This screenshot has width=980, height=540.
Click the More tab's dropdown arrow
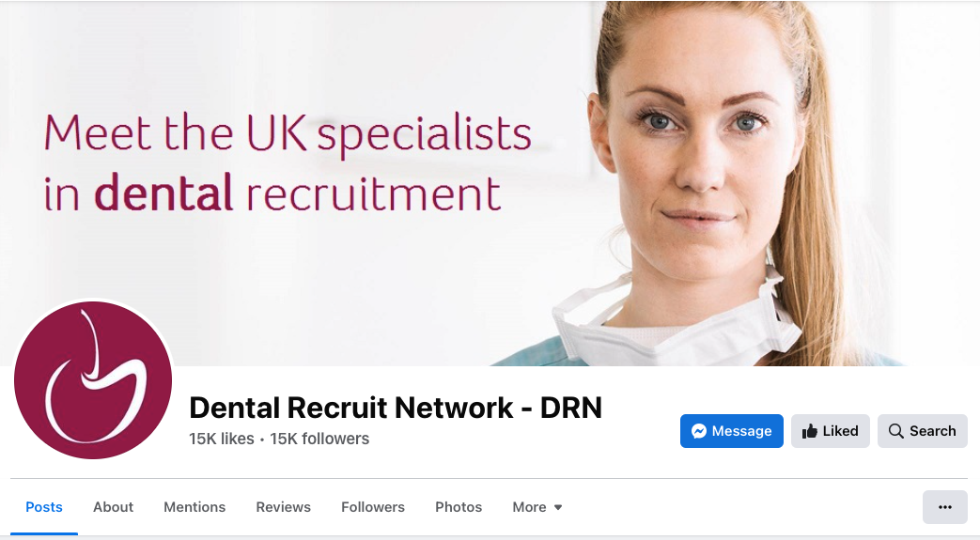558,507
